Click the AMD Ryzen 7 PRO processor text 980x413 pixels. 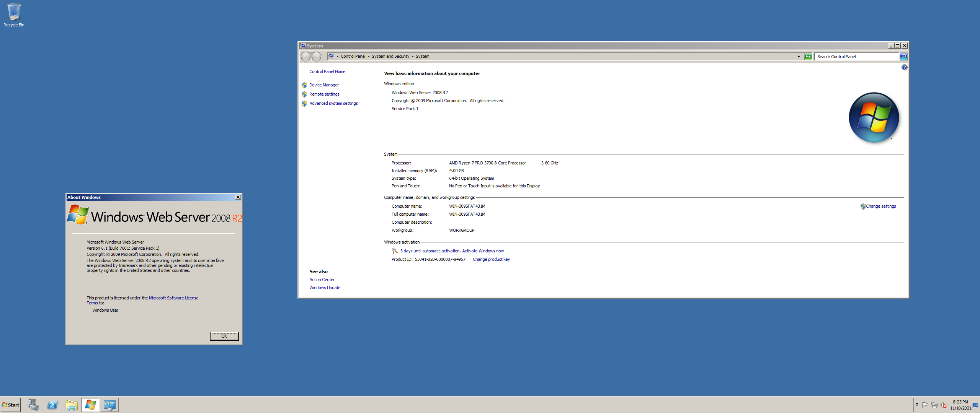(487, 163)
